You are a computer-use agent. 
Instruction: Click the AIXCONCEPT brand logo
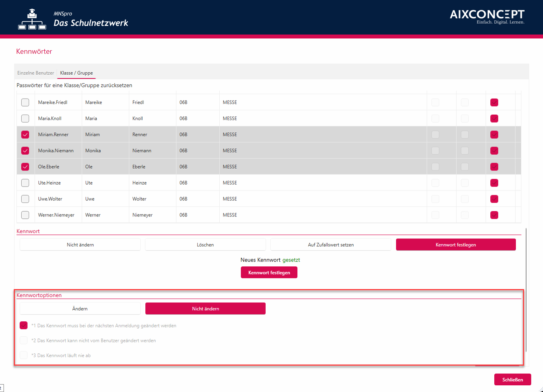click(x=487, y=16)
